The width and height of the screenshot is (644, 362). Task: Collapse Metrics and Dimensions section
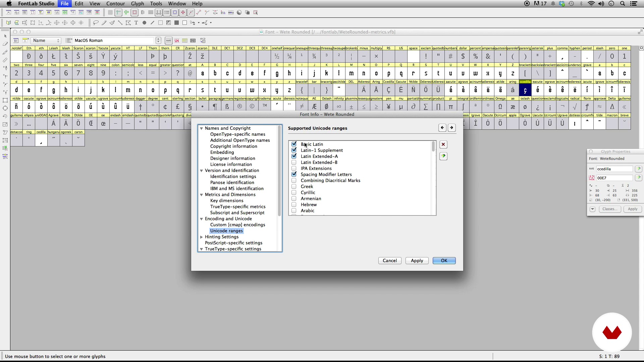coord(202,195)
